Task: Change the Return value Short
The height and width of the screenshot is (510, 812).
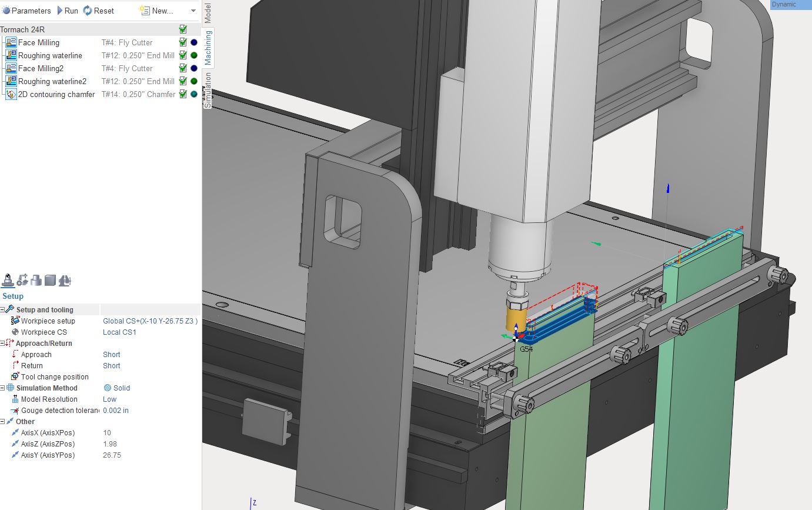Action: (x=112, y=366)
